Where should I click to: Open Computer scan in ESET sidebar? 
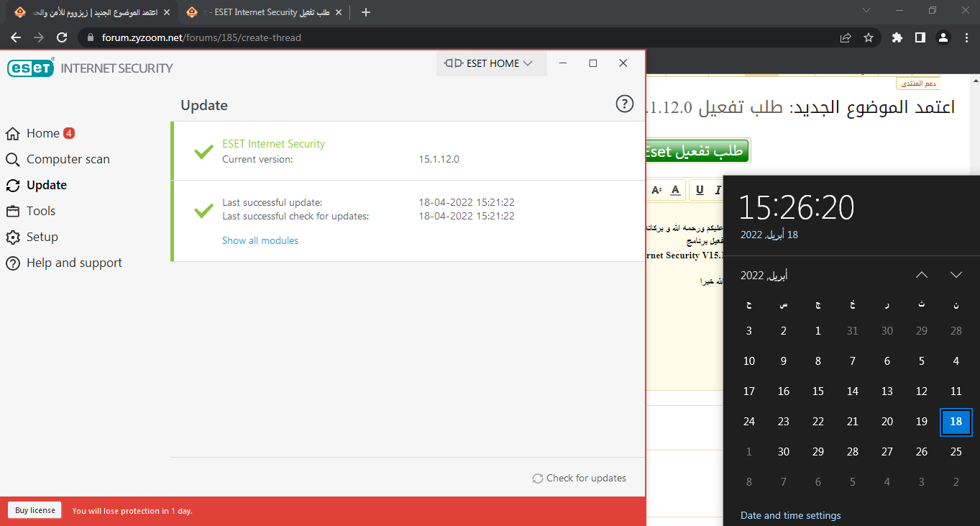(58, 159)
